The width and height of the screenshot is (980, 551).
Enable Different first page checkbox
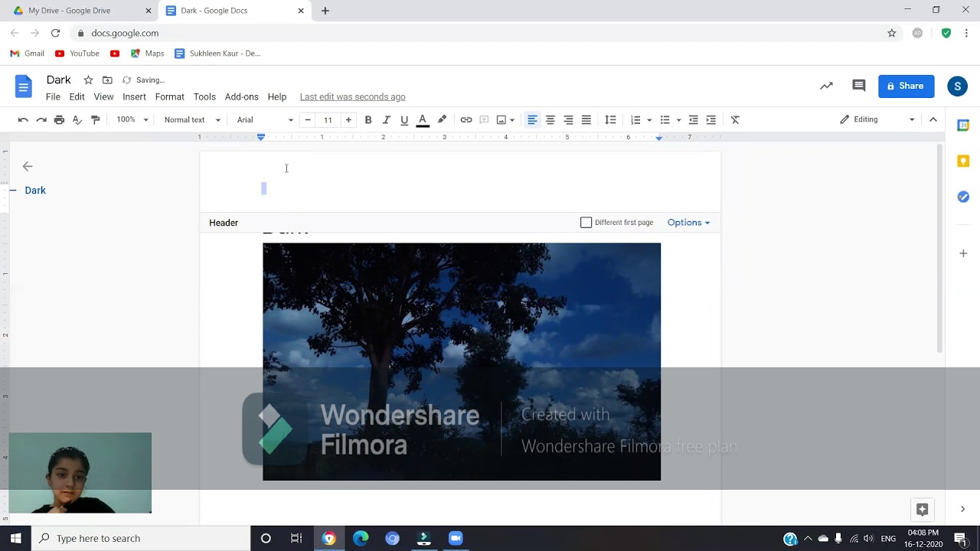click(x=586, y=223)
